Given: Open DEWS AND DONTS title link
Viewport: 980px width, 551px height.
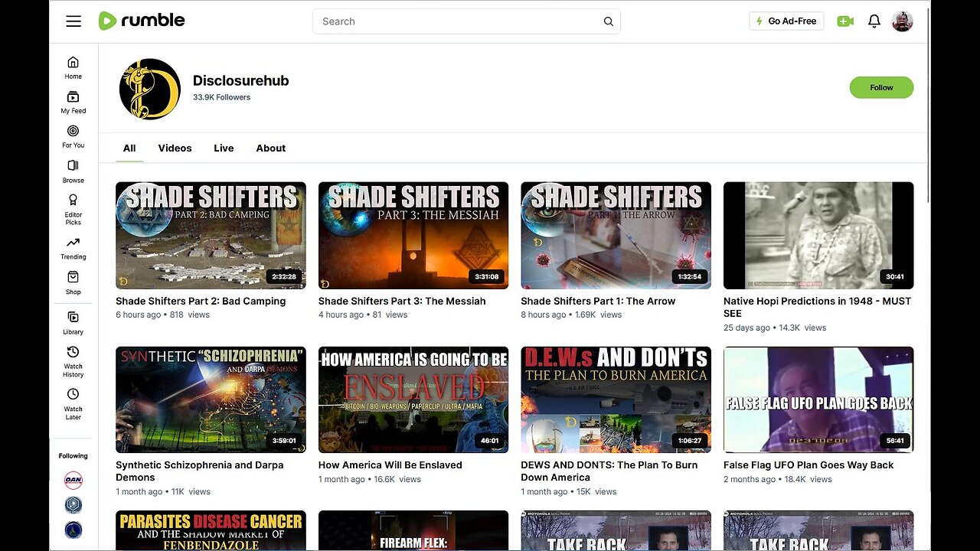Looking at the screenshot, I should pyautogui.click(x=609, y=471).
